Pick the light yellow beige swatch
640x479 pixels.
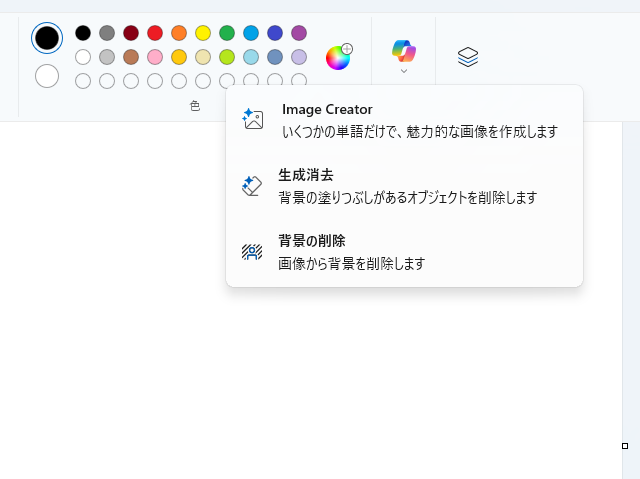click(x=203, y=57)
